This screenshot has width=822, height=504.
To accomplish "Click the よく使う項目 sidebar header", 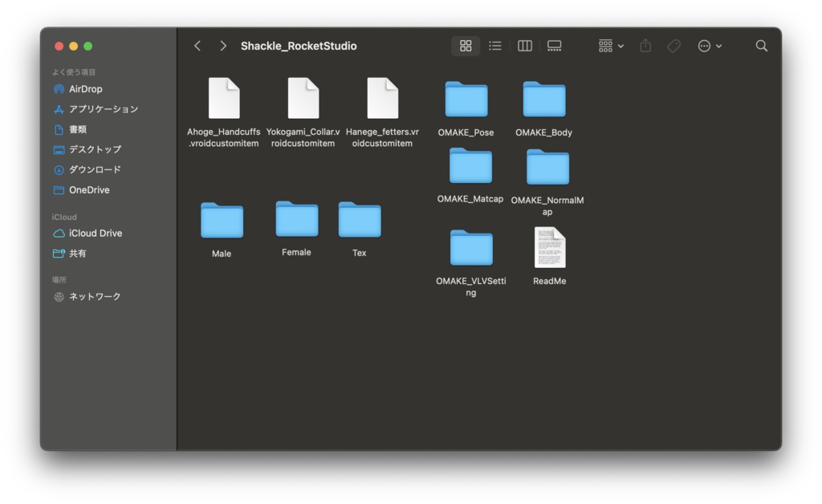I will 74,72.
